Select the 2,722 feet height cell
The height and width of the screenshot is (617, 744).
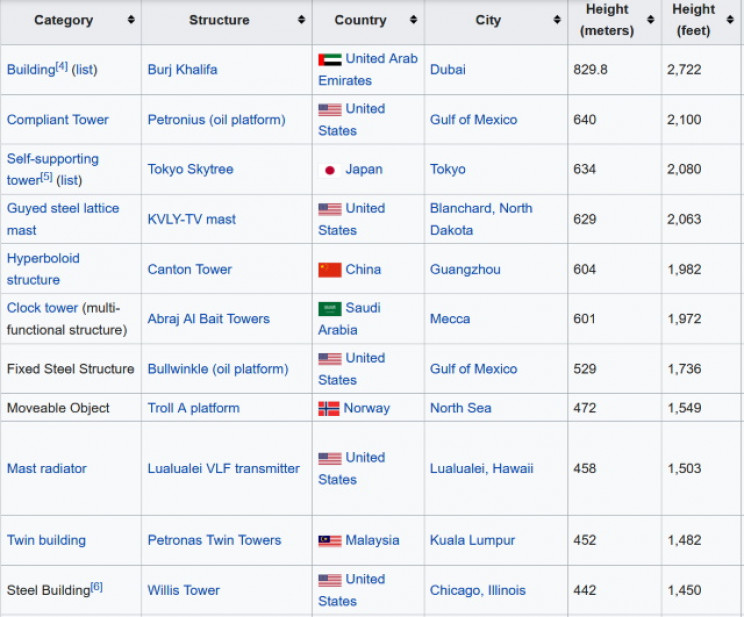coord(701,70)
